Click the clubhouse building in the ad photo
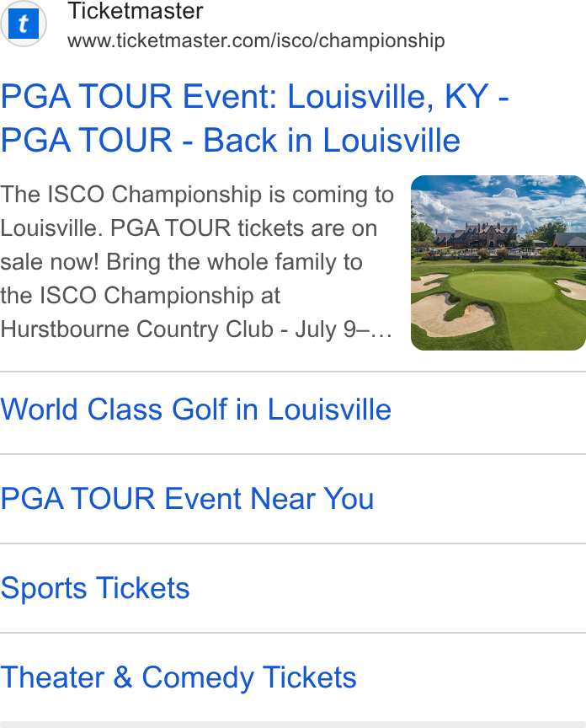Screen dimensions: 586x728 (x=478, y=235)
